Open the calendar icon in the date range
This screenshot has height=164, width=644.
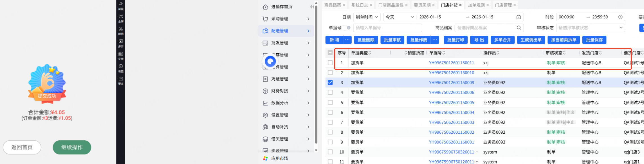pyautogui.click(x=519, y=17)
